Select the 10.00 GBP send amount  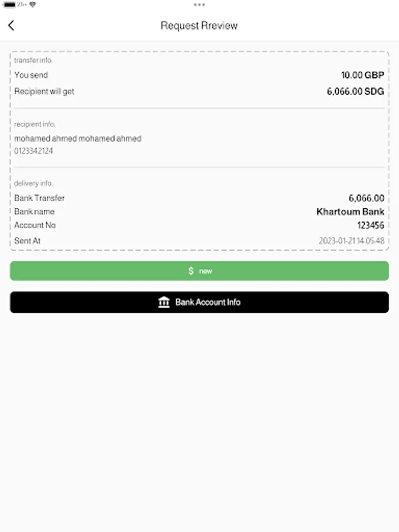pos(362,75)
